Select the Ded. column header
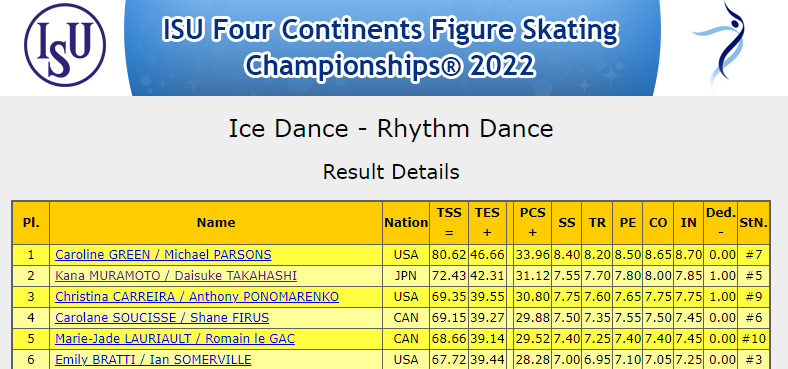The width and height of the screenshot is (788, 369). pos(721,223)
